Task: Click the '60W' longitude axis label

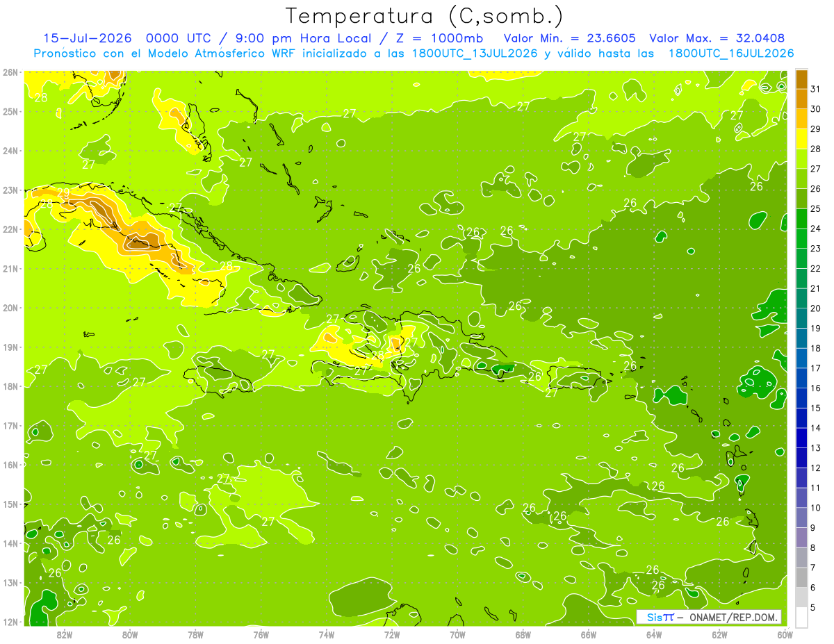Action: click(x=785, y=635)
